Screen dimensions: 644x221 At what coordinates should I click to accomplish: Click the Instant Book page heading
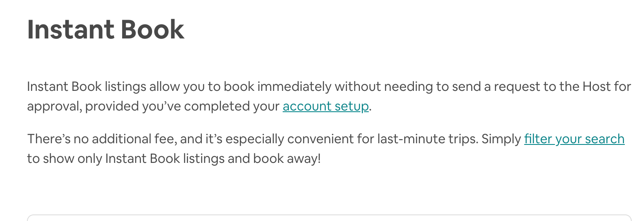tap(106, 30)
